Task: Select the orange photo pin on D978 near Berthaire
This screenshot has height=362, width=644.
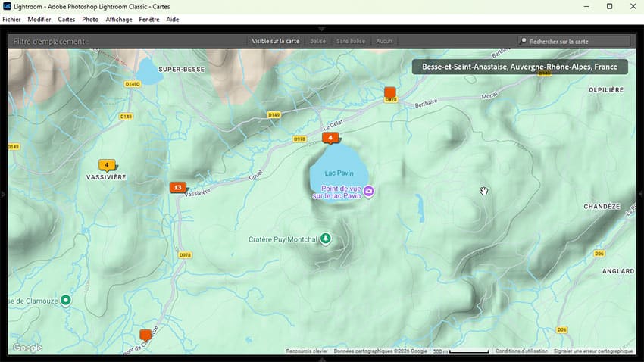Action: (x=390, y=92)
